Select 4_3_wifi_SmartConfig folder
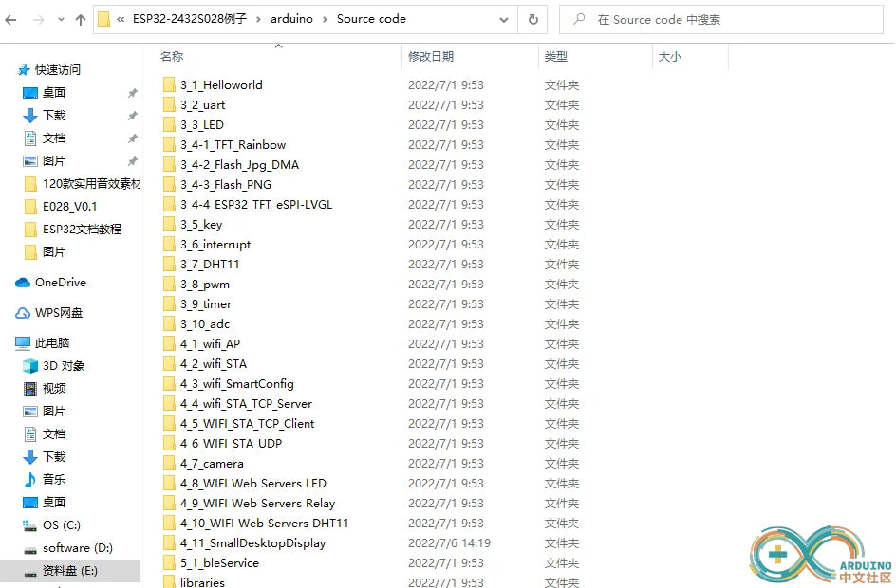Viewport: 896px width, 588px height. pyautogui.click(x=236, y=384)
